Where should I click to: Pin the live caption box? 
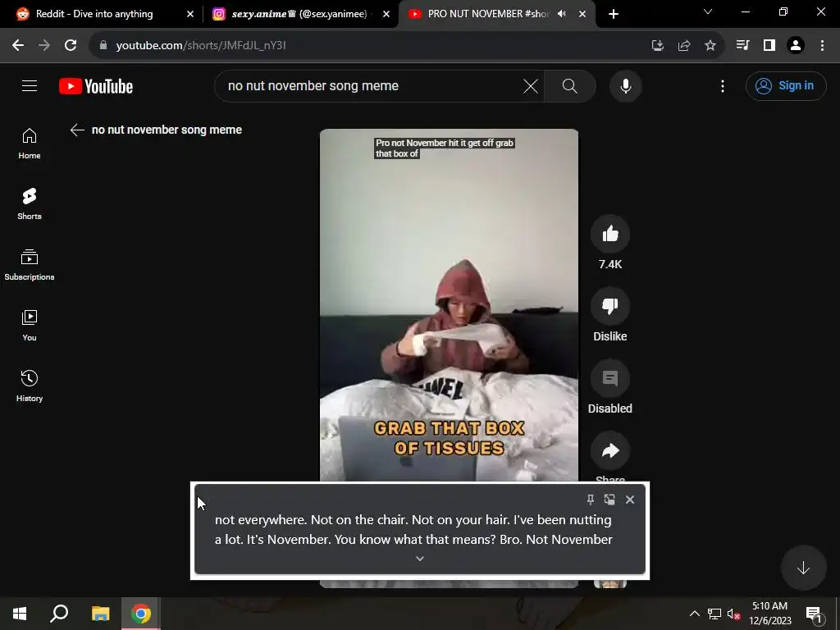tap(591, 500)
